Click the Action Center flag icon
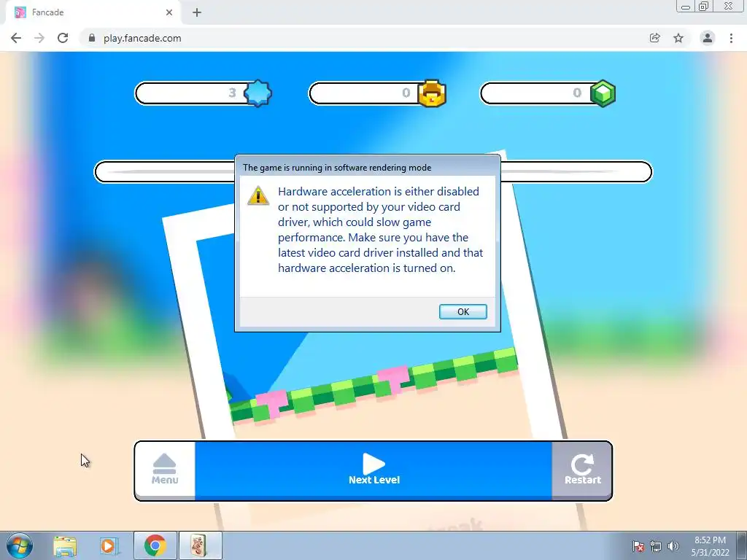747x560 pixels. [x=638, y=546]
